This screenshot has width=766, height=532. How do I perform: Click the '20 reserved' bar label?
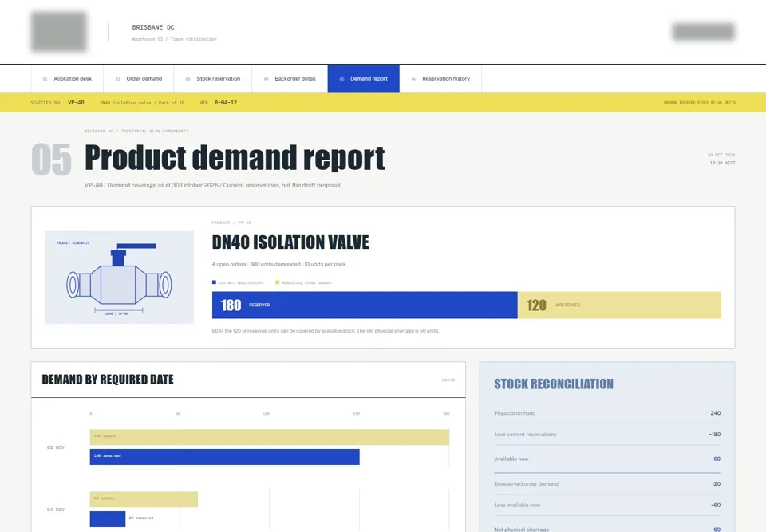pyautogui.click(x=140, y=518)
